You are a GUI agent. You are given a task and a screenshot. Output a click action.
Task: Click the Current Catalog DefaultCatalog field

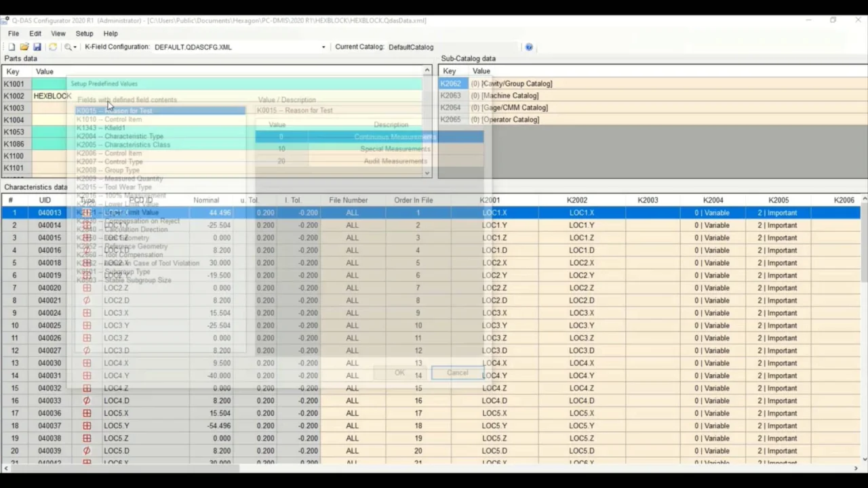(x=452, y=47)
